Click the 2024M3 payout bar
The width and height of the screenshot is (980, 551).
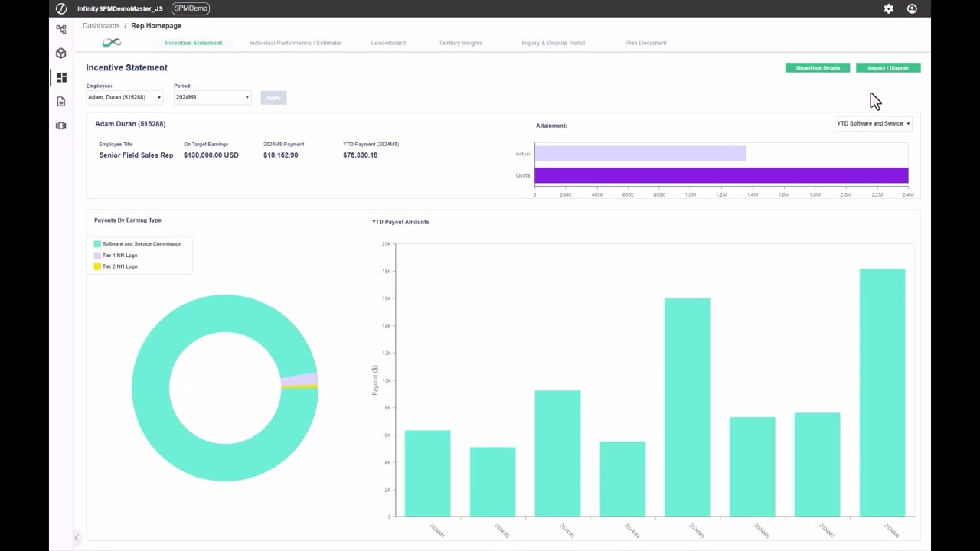coord(557,454)
